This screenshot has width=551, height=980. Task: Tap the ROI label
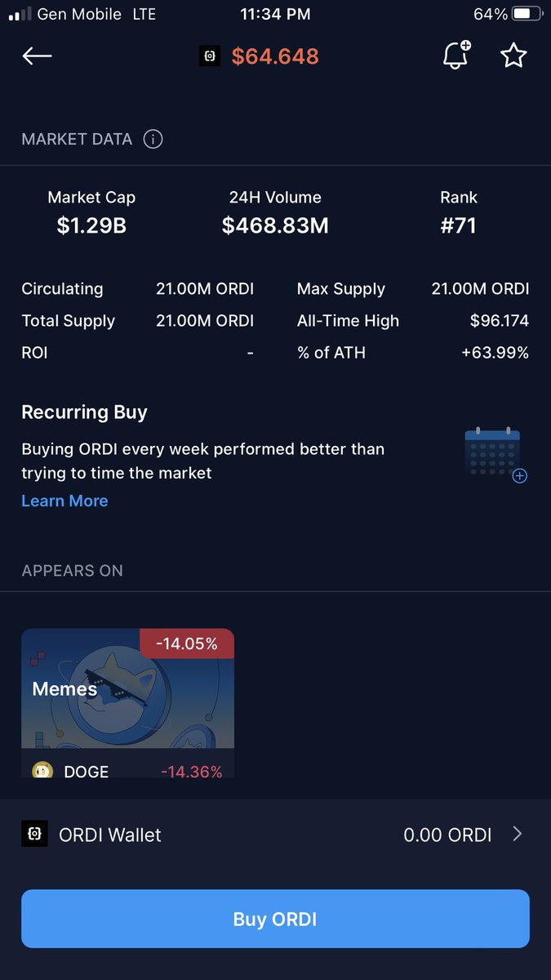point(34,353)
